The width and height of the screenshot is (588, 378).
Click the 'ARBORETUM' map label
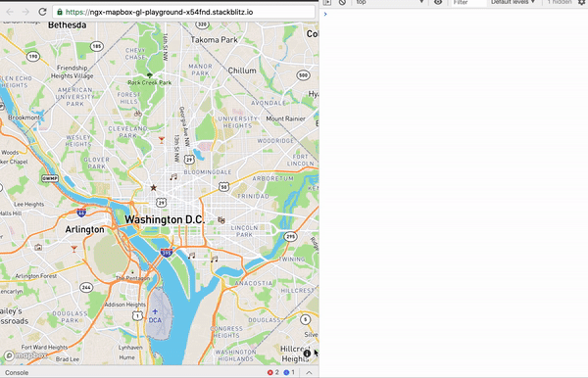(273, 178)
